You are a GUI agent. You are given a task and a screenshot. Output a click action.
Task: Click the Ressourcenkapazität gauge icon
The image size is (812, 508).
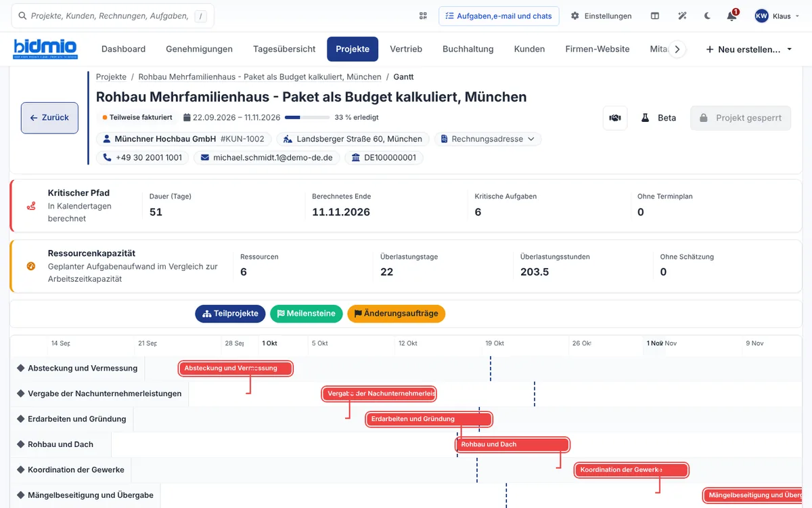point(30,266)
